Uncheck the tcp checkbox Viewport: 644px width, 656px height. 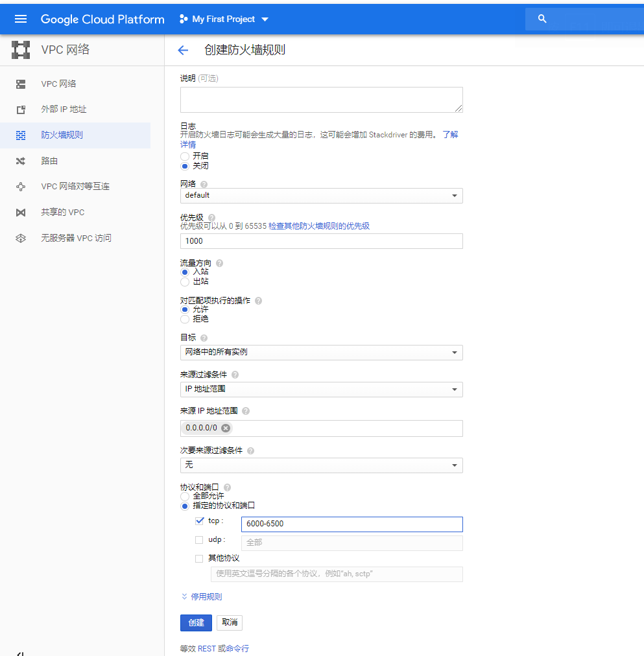(x=199, y=521)
